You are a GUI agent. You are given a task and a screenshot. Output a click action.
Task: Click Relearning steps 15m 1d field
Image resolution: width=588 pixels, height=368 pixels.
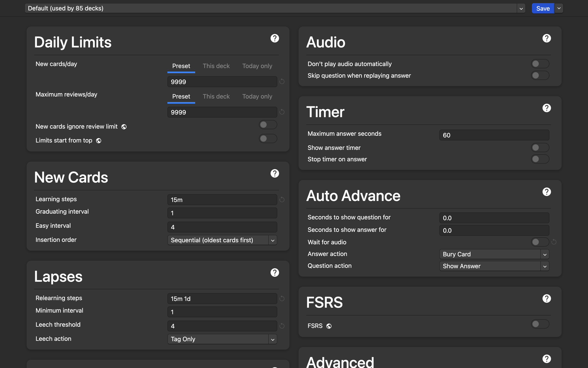click(222, 299)
